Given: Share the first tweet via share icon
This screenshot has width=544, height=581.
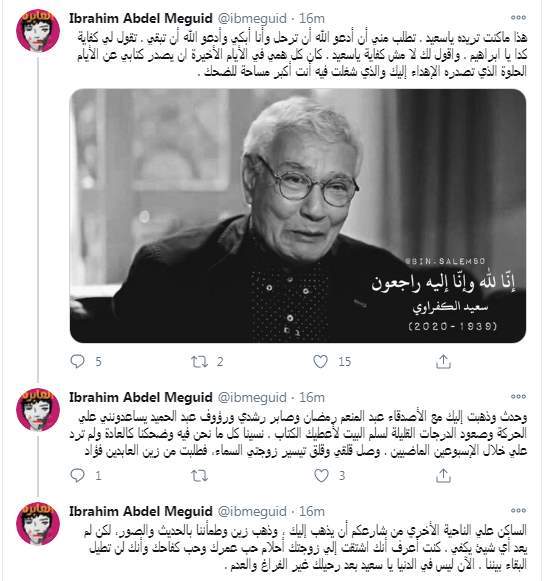Looking at the screenshot, I should pos(443,362).
